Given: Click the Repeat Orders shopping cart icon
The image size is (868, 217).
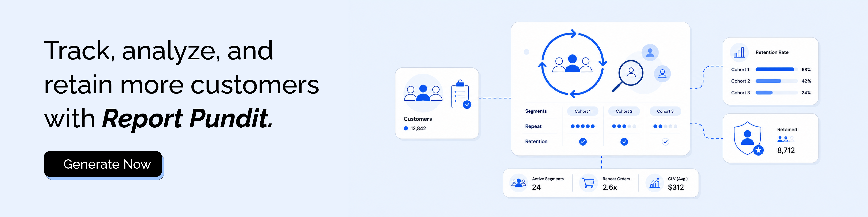Looking at the screenshot, I should tap(588, 183).
